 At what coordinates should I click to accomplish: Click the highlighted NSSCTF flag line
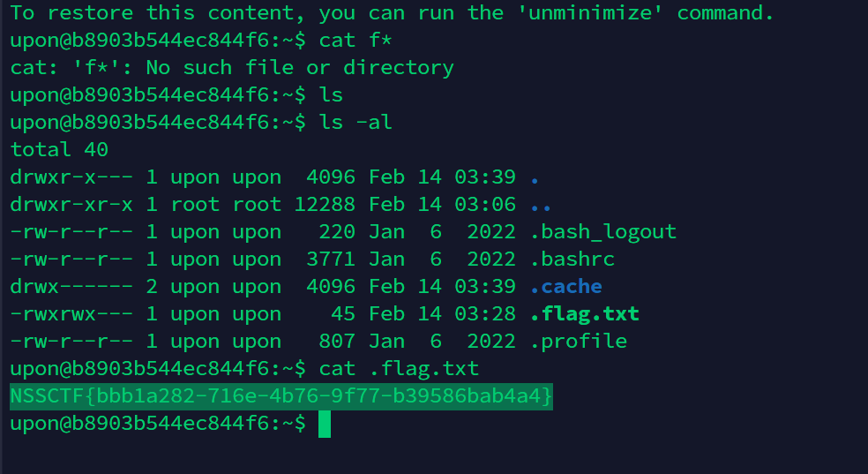coord(281,396)
